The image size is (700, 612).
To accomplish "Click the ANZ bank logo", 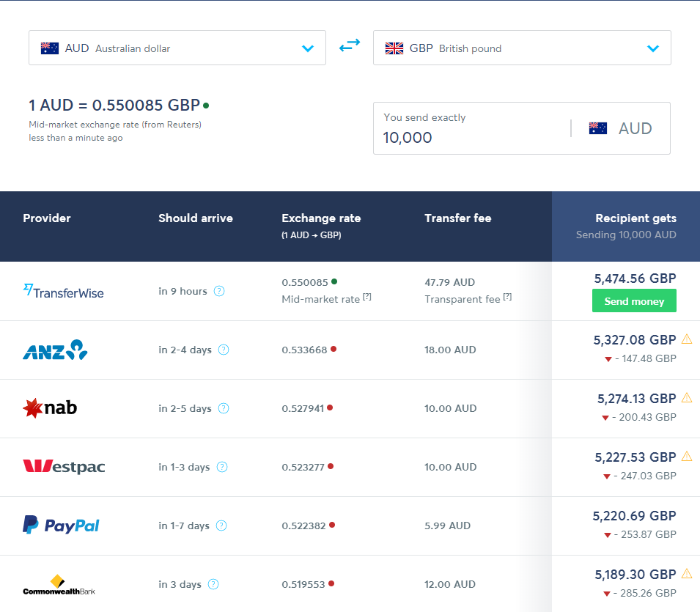I will 55,350.
